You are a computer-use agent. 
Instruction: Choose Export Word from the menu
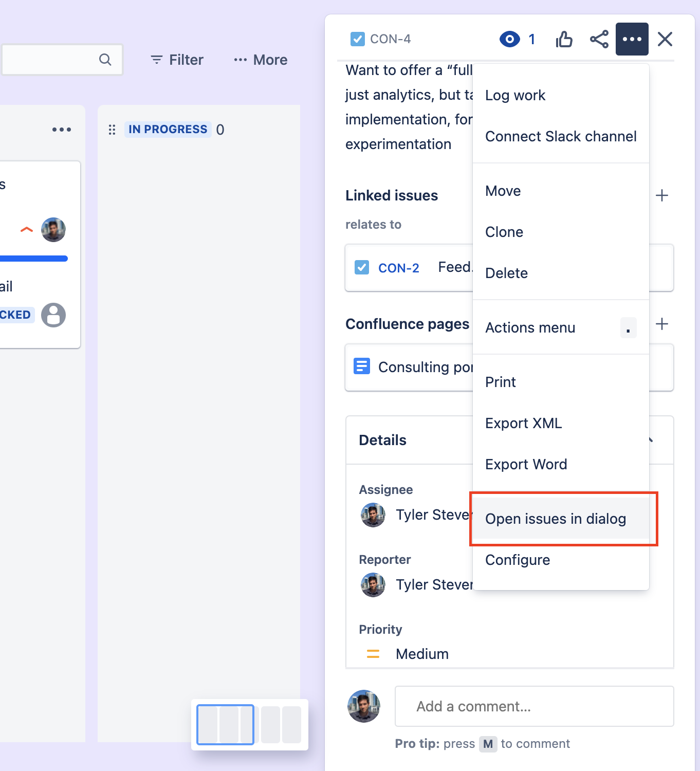click(x=526, y=464)
